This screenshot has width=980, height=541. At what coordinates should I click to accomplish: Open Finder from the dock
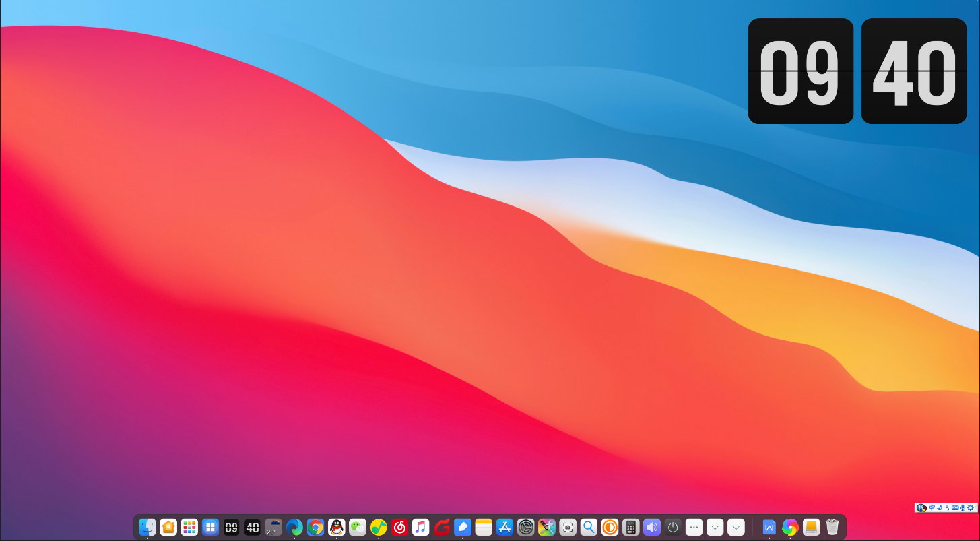point(148,527)
